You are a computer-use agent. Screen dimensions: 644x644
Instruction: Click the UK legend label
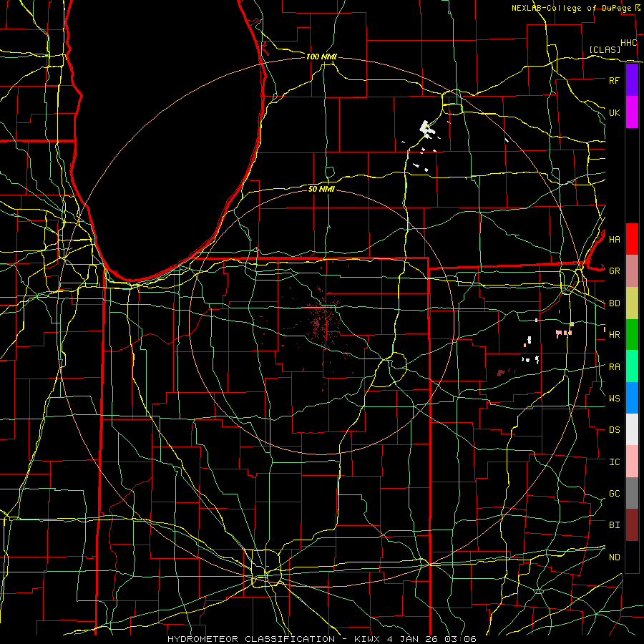point(614,112)
